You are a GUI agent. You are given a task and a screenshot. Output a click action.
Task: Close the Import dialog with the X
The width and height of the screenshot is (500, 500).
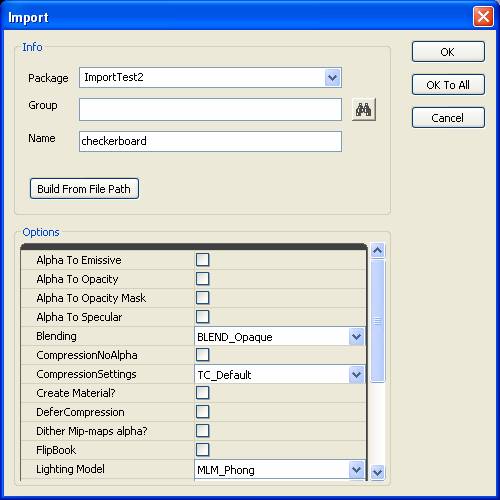(483, 17)
